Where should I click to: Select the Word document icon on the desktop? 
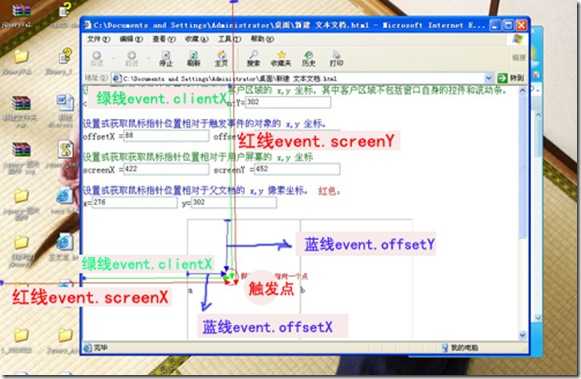pyautogui.click(x=65, y=103)
